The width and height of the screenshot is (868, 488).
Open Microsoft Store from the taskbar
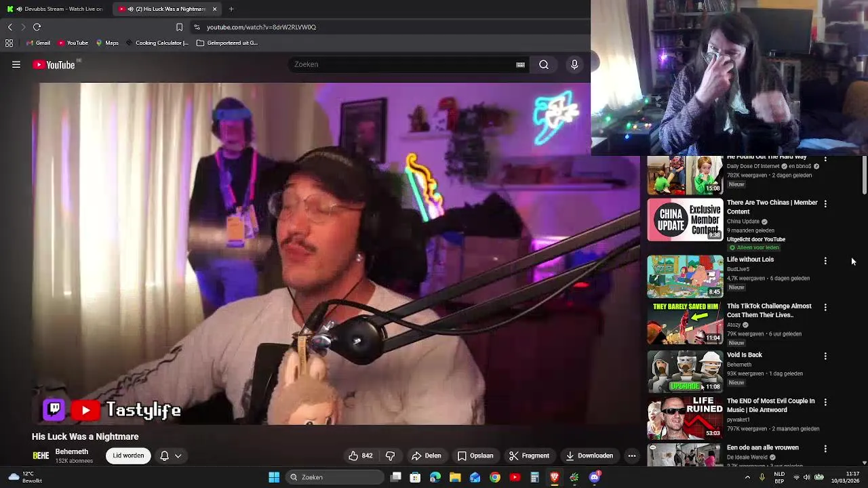(415, 477)
